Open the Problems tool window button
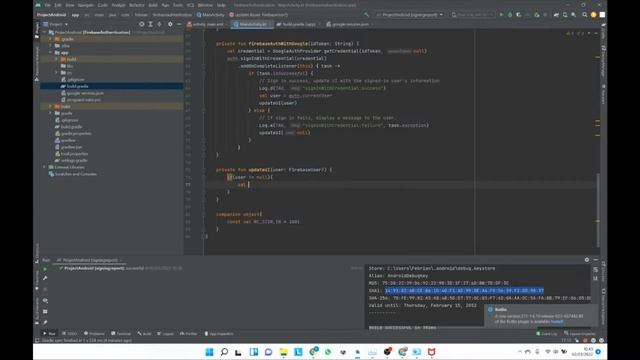640x360 pixels. 94,333
